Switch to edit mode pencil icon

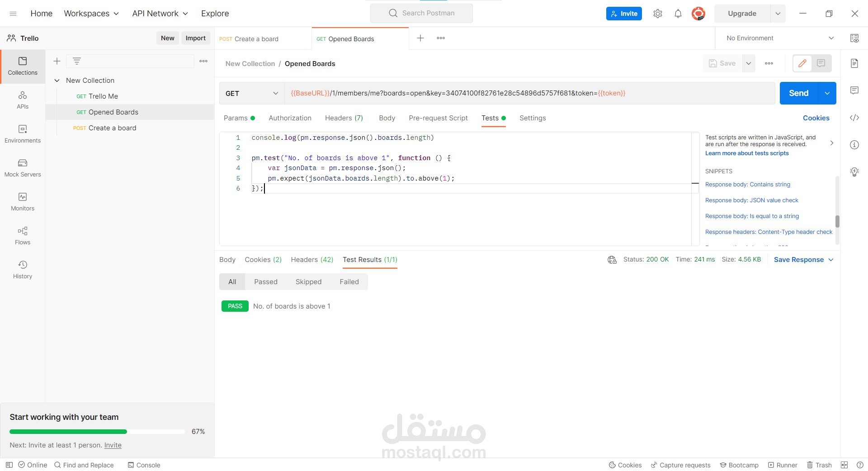[x=802, y=63]
